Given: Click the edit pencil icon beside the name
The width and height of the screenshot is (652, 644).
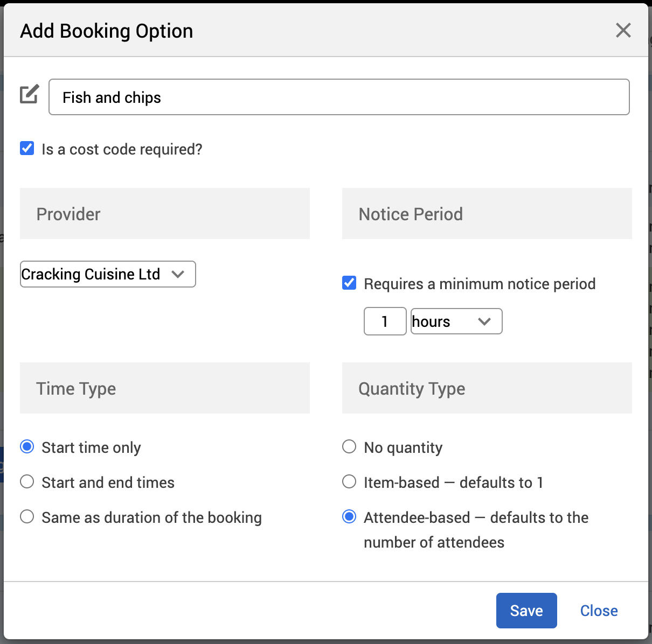Looking at the screenshot, I should click(x=30, y=94).
